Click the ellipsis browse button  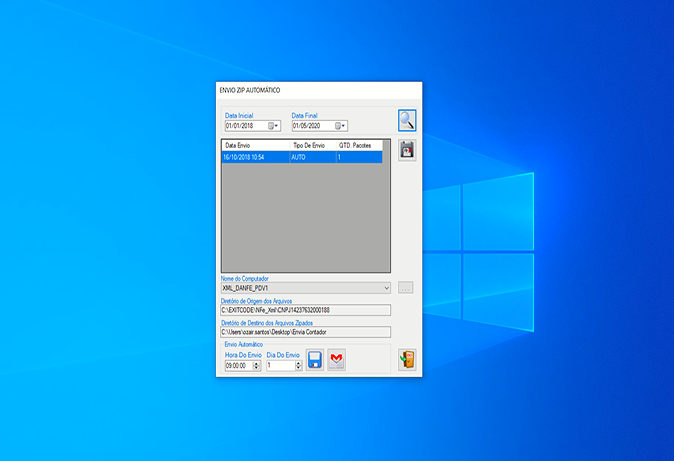coord(405,288)
